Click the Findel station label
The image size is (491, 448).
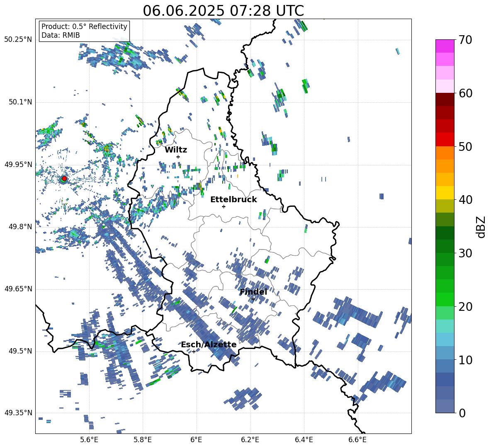(x=253, y=292)
